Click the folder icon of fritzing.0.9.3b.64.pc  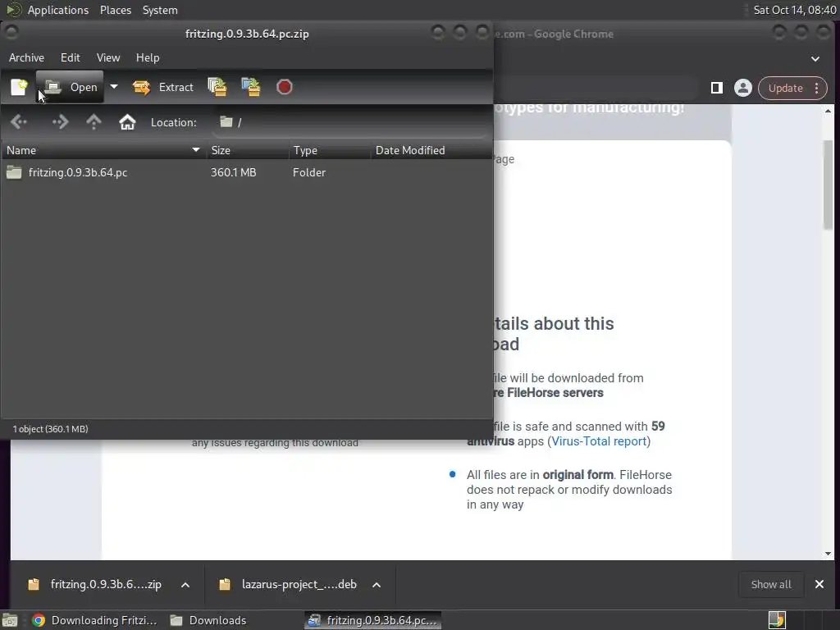(14, 172)
